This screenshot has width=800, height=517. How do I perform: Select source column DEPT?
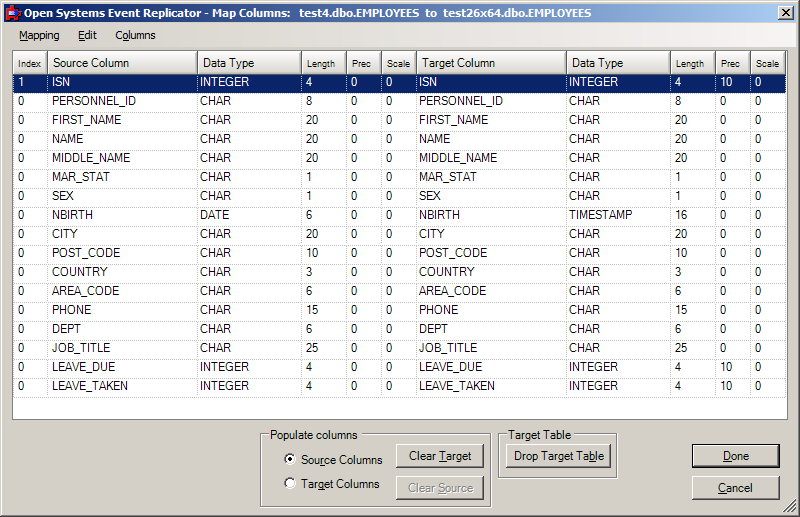66,328
